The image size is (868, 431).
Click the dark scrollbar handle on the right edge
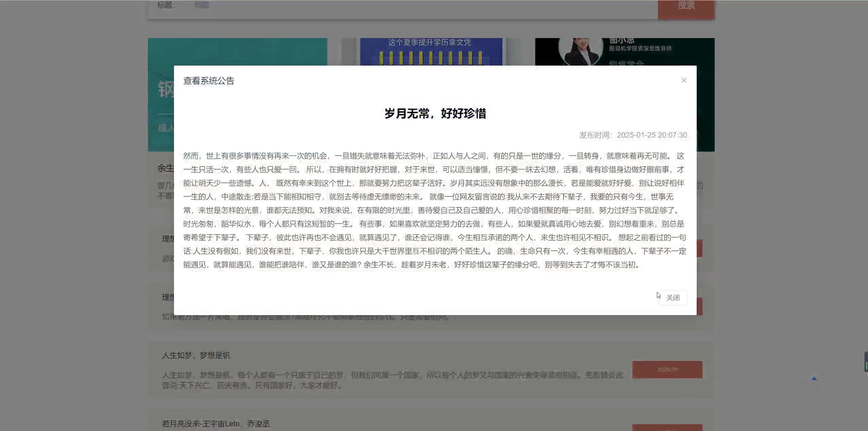[x=866, y=362]
